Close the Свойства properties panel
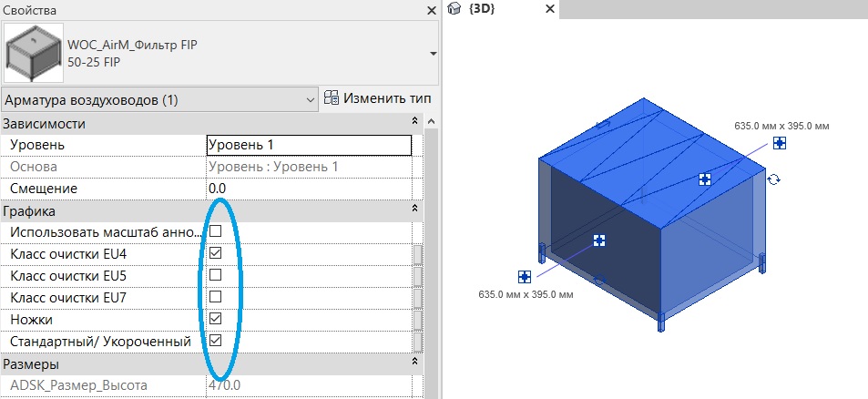The image size is (868, 399). [432, 10]
